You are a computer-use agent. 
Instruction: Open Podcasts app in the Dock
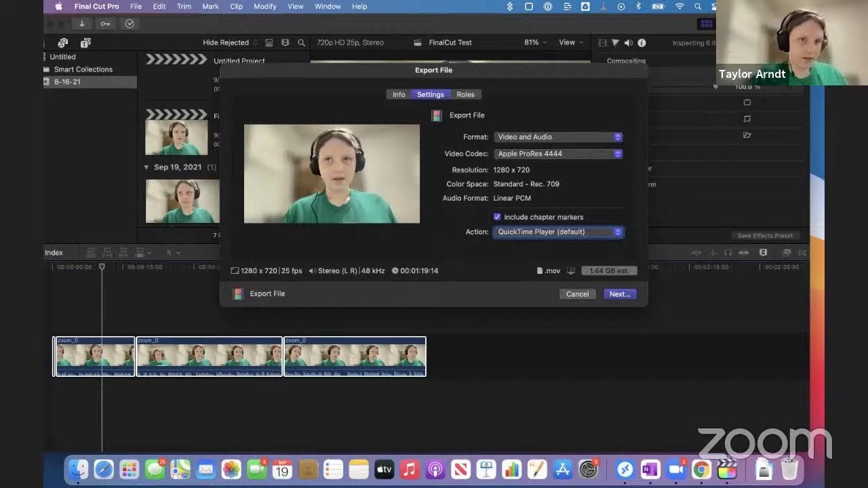pos(435,469)
